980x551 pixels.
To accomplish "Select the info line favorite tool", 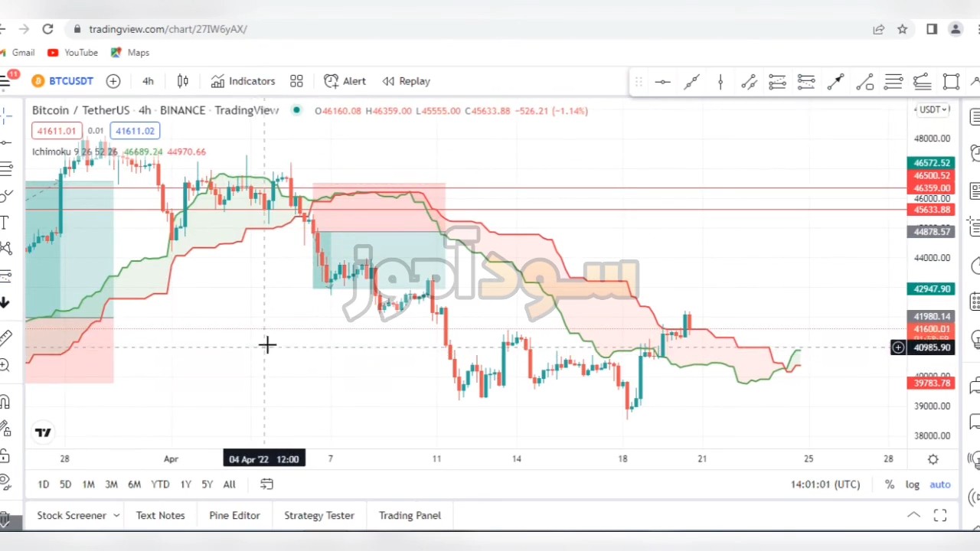I will [864, 82].
